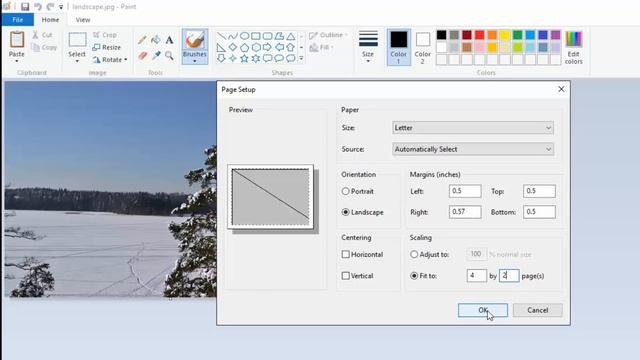
Task: Select the Curve shape
Action: coord(233,36)
